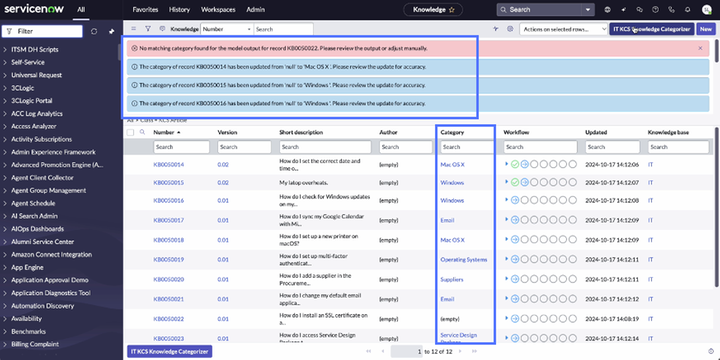Open the History menu
The width and height of the screenshot is (720, 360).
[x=179, y=9]
